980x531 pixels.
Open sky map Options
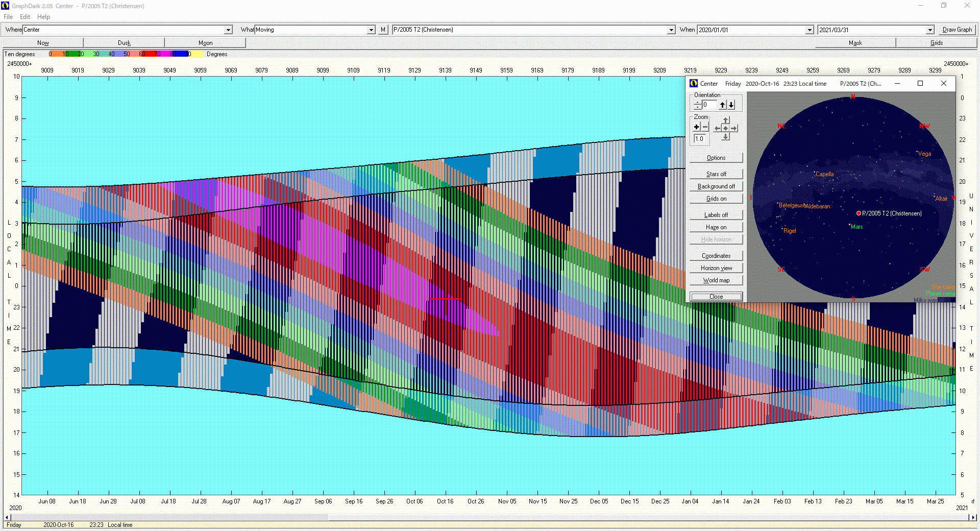click(x=716, y=158)
